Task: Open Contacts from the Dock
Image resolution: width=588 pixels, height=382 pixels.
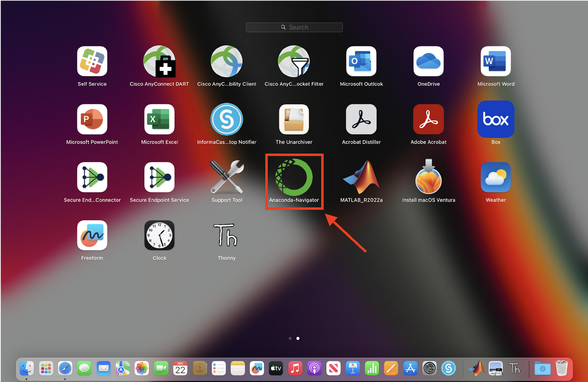Action: pos(199,368)
